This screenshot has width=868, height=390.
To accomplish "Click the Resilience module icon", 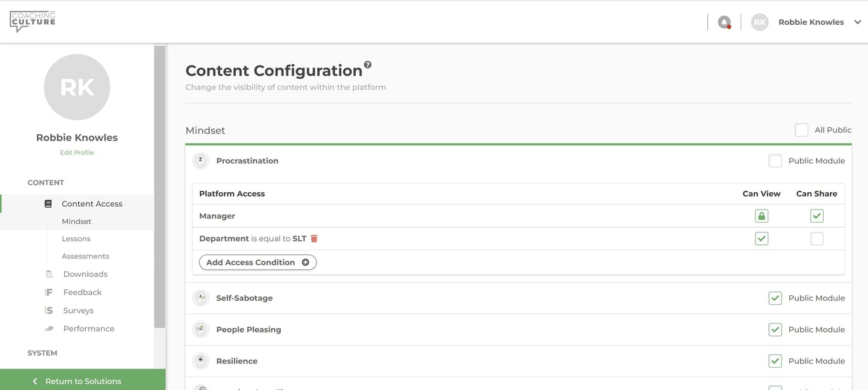I will [x=201, y=361].
